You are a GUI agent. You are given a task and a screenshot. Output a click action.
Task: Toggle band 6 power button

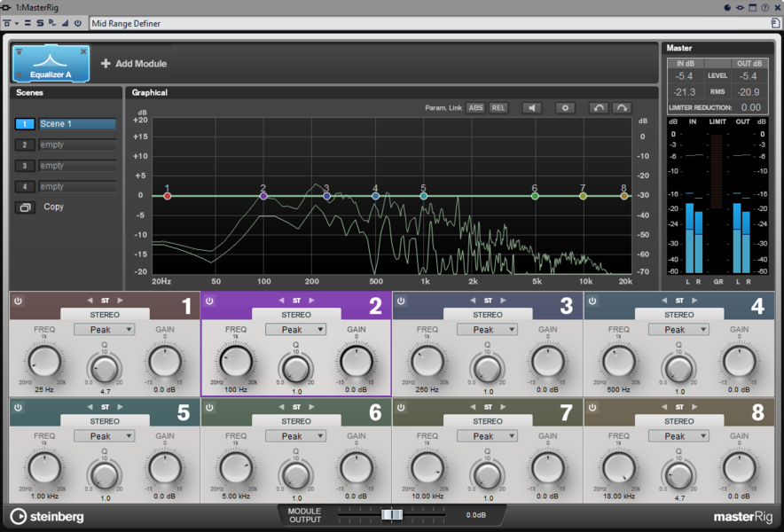pyautogui.click(x=209, y=408)
